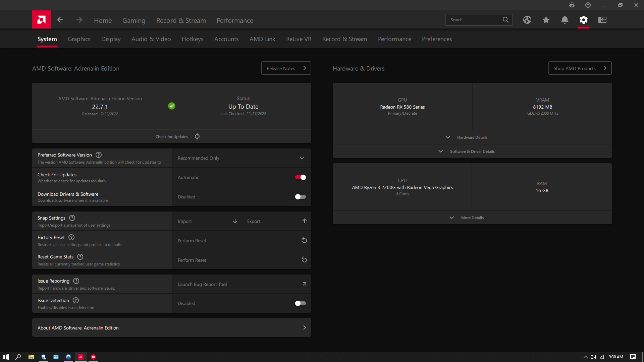644x362 pixels.
Task: Click the Windows taskbar search icon
Action: [x=18, y=357]
